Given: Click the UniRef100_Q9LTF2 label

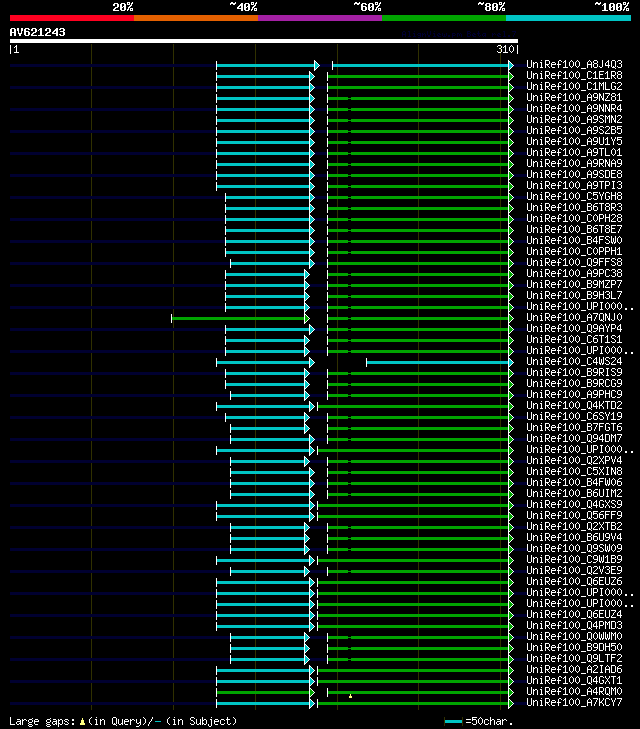Looking at the screenshot, I should coord(574,659).
